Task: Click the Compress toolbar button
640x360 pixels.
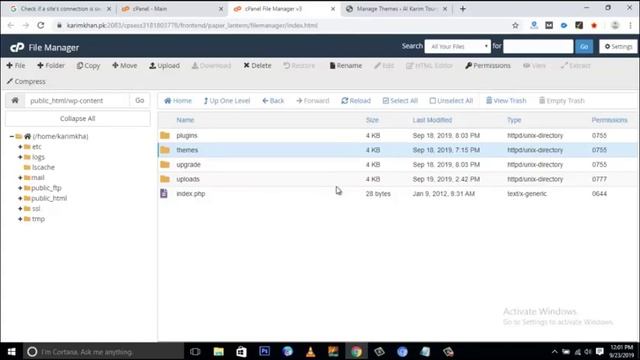Action: pyautogui.click(x=26, y=81)
